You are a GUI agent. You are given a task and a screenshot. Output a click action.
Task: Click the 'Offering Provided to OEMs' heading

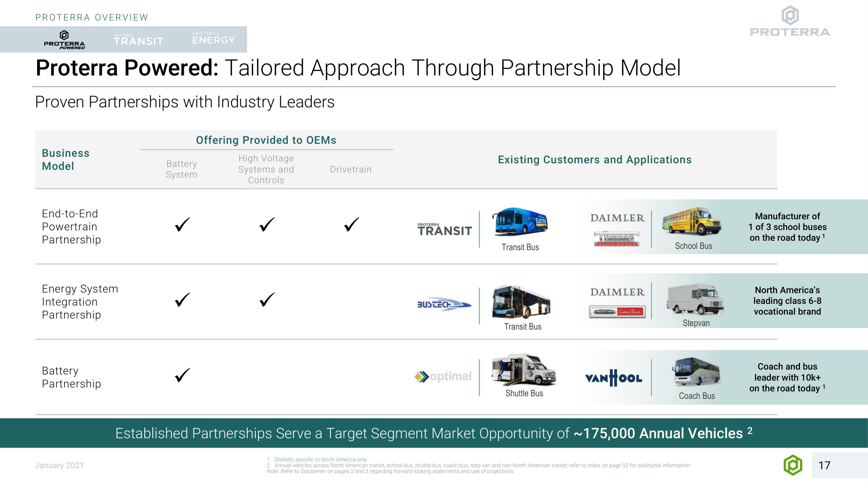point(266,140)
